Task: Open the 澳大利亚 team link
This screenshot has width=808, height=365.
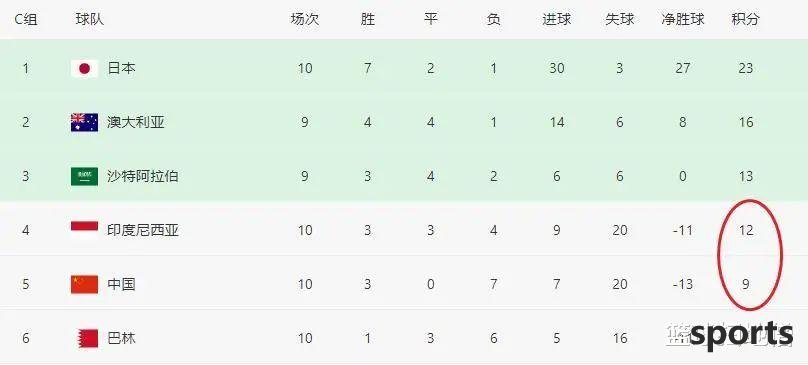Action: click(136, 122)
